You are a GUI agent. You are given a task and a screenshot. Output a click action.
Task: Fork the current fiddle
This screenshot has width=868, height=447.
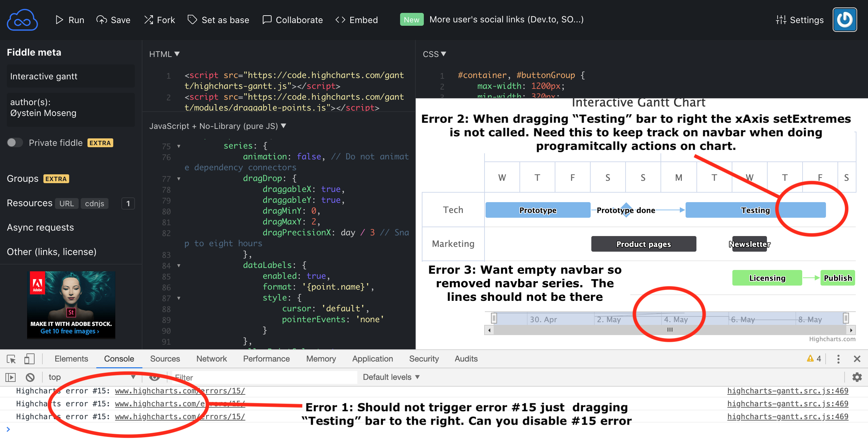[x=149, y=20]
